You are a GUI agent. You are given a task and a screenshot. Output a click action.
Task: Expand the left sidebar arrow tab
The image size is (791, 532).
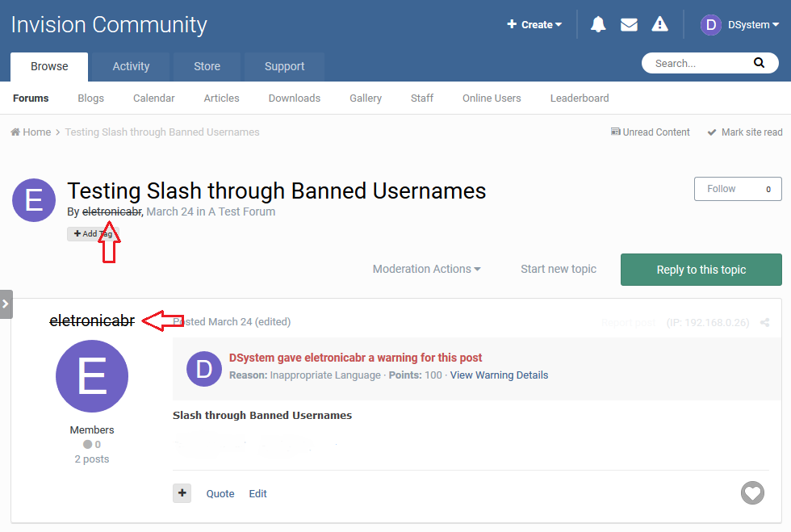(6, 304)
